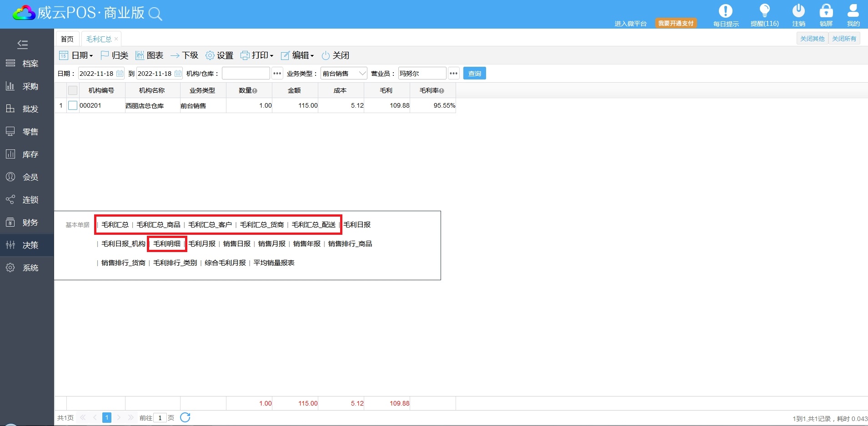Viewport: 868px width, 426px height.
Task: Open settings (设置) gear in toolbar
Action: pos(219,55)
